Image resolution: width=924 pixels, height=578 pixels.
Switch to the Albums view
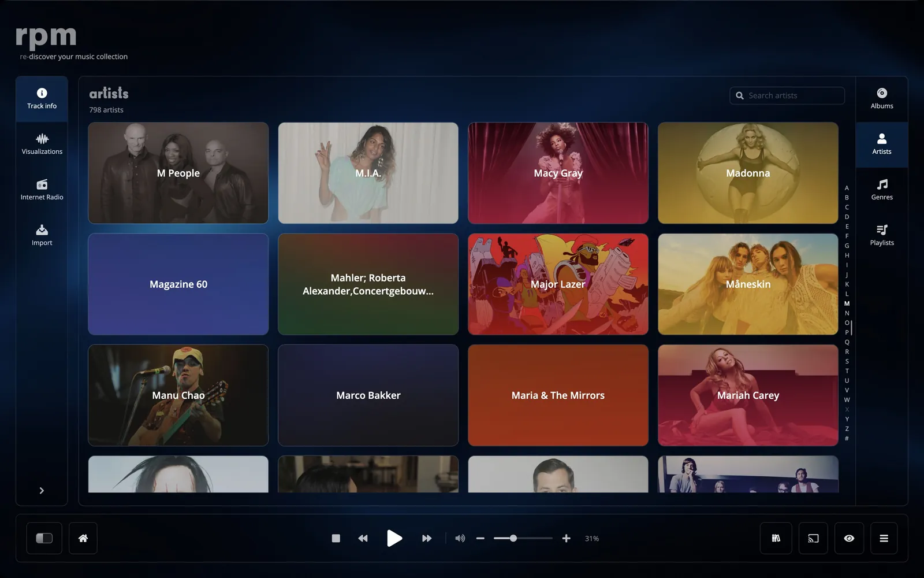[x=882, y=99]
